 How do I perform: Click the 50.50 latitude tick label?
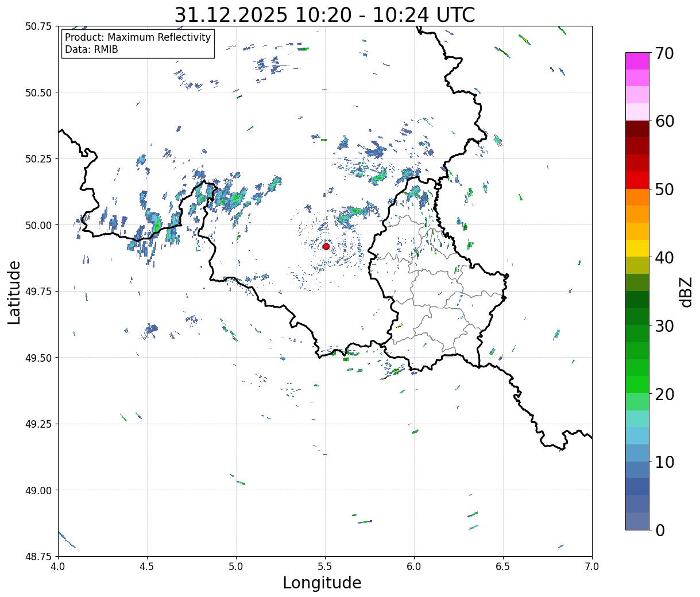[38, 92]
